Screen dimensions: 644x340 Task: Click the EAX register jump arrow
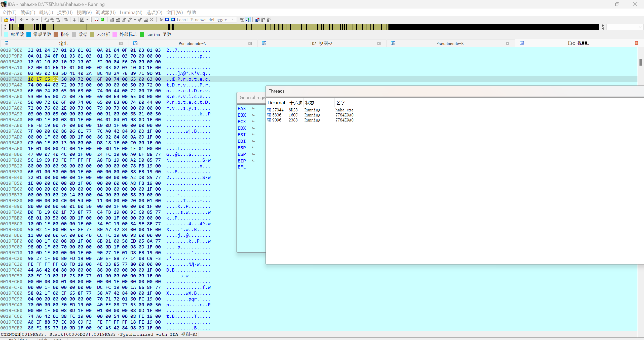[253, 109]
